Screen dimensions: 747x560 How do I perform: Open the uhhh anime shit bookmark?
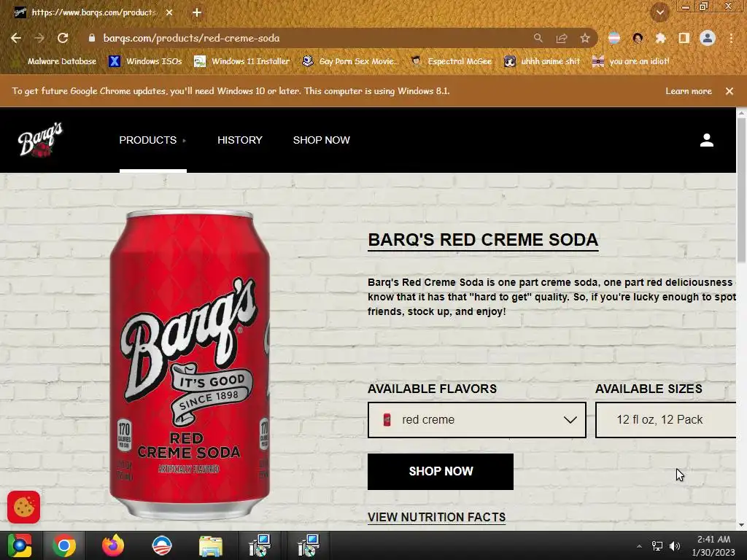pos(542,61)
